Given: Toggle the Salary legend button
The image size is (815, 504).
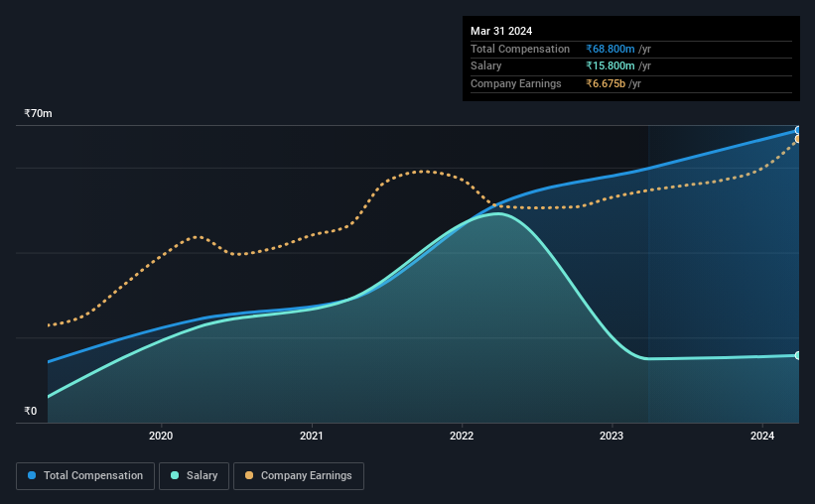Looking at the screenshot, I should coord(194,476).
